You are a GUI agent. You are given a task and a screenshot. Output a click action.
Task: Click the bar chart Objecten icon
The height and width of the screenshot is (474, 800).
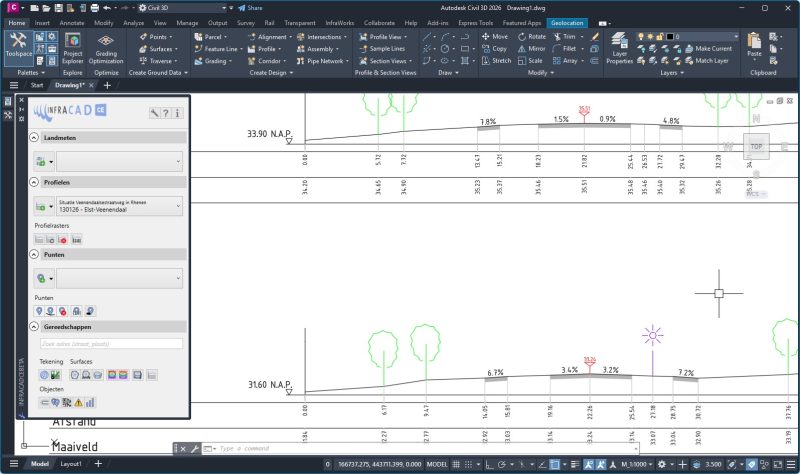click(90, 403)
